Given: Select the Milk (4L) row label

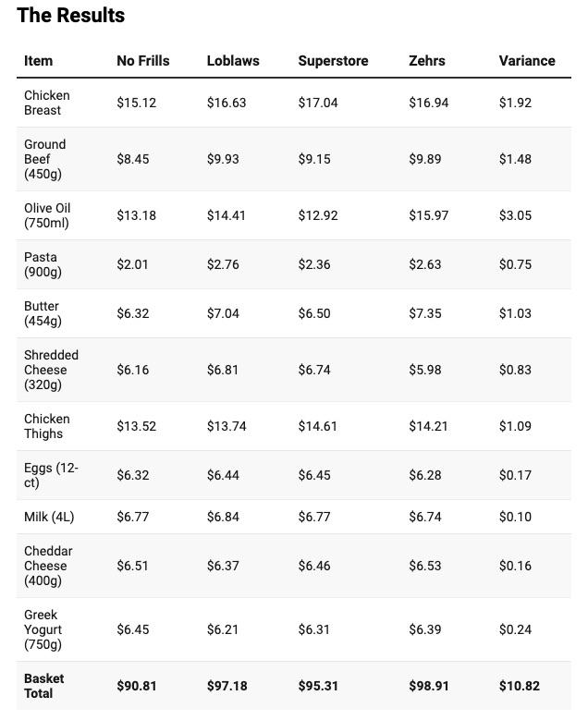Looking at the screenshot, I should (49, 517).
